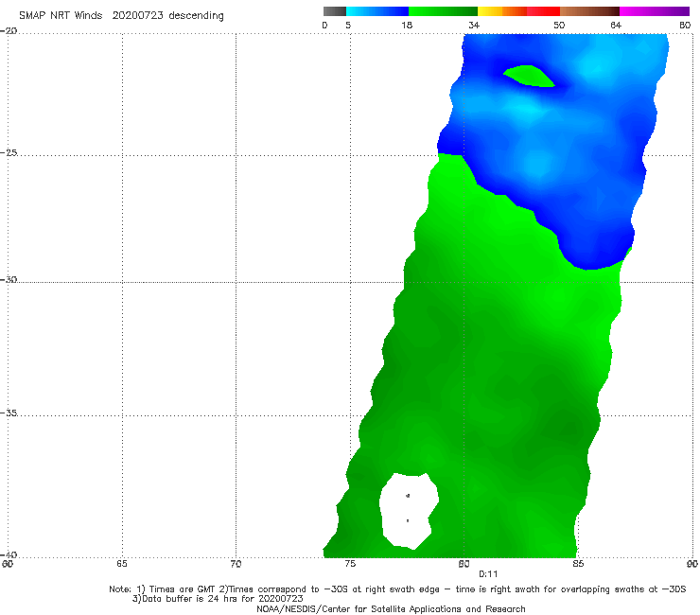Click the colorbar label '5'
Image resolution: width=700 pixels, height=615 pixels.
[x=348, y=25]
